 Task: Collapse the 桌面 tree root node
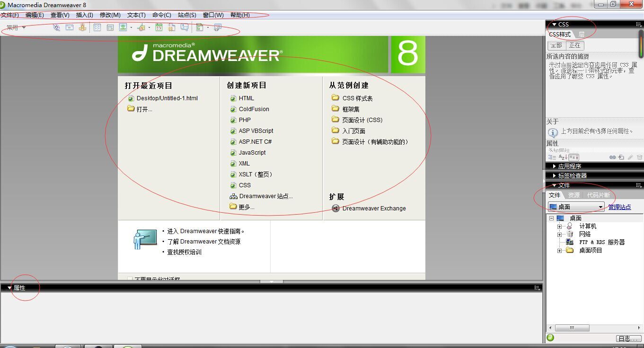coord(551,218)
